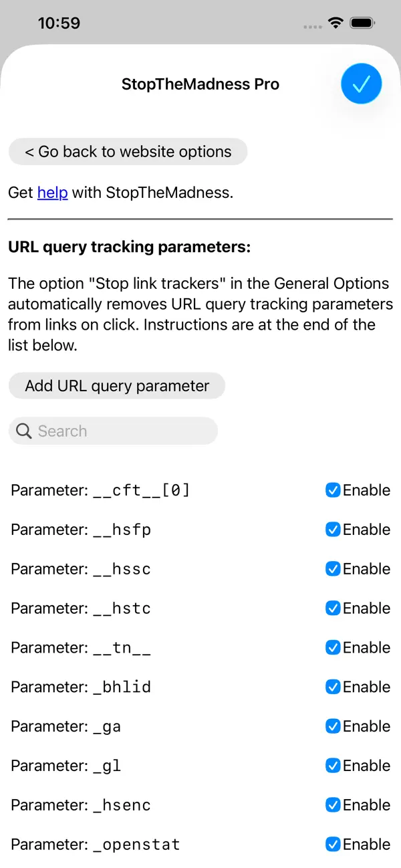Viewport: 401px width, 868px height.
Task: Tap the magnifying glass search icon
Action: (24, 431)
